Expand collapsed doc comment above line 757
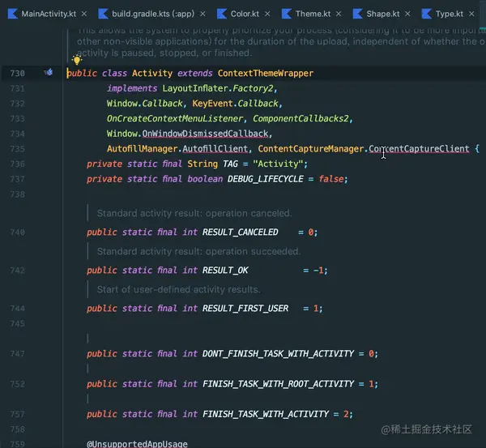 tap(87, 399)
